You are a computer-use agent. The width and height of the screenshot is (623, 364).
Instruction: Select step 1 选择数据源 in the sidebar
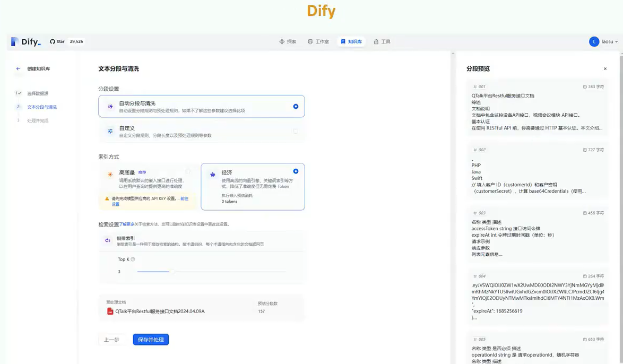[x=38, y=93]
